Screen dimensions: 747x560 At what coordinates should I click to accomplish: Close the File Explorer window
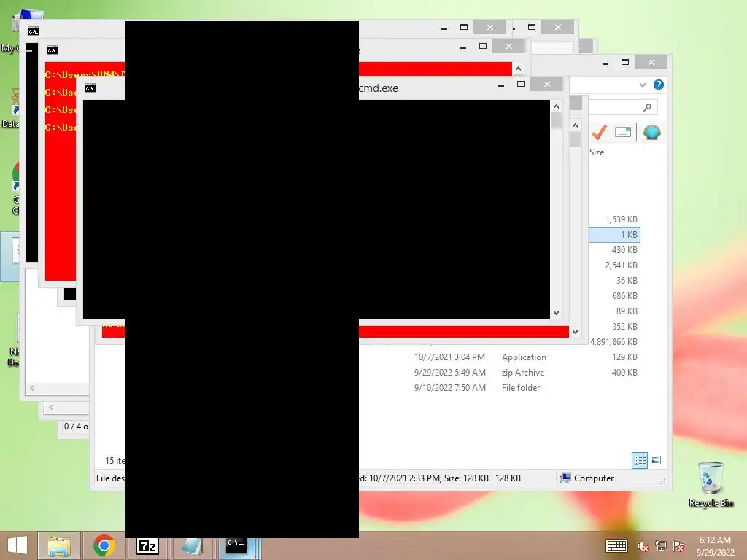[651, 63]
